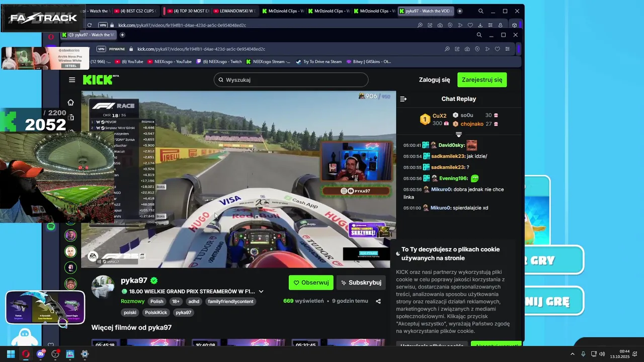Viewport: 644px width, 362px height.
Task: Click the Zarejestruj się button
Action: pyautogui.click(x=482, y=79)
